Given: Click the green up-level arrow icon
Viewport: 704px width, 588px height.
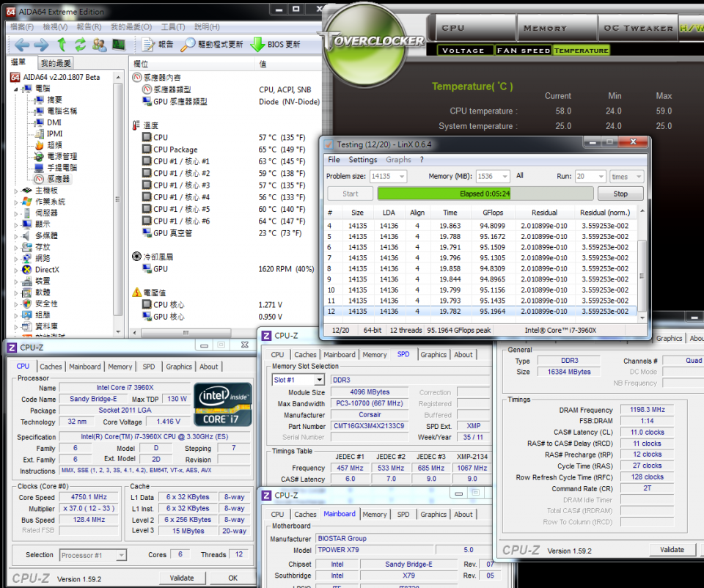Looking at the screenshot, I should pyautogui.click(x=62, y=45).
